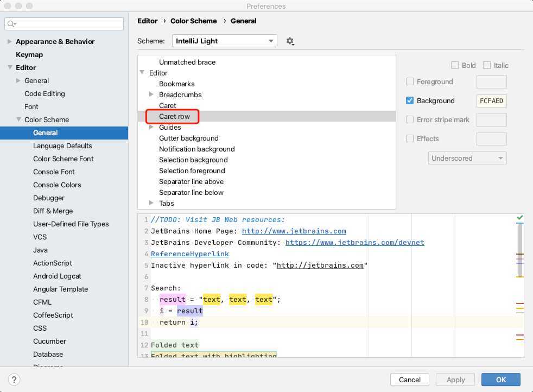Select Separator line above item
The width and height of the screenshot is (533, 392).
[x=192, y=181]
